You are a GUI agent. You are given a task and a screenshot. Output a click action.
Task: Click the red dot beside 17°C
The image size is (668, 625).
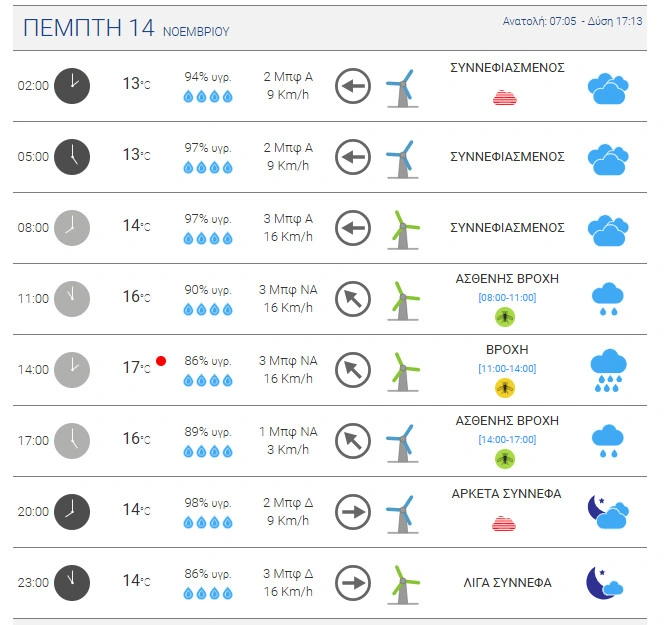[x=160, y=360]
